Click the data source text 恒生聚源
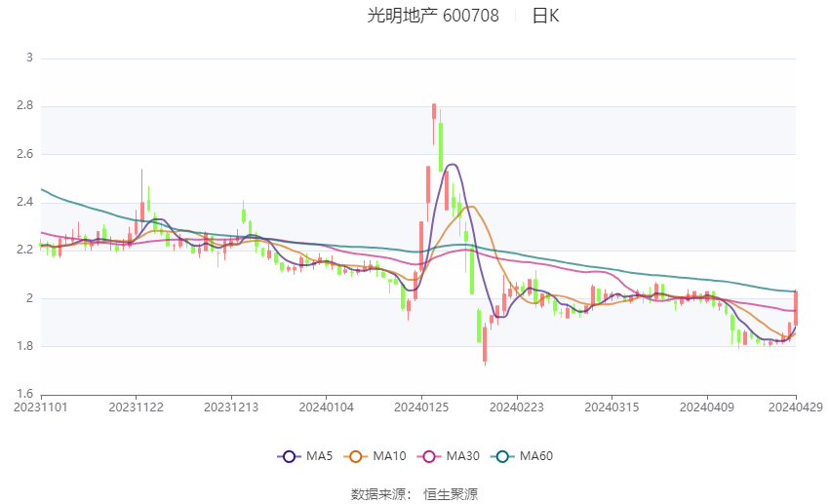Viewport: 829px width, 504px height. (x=451, y=494)
